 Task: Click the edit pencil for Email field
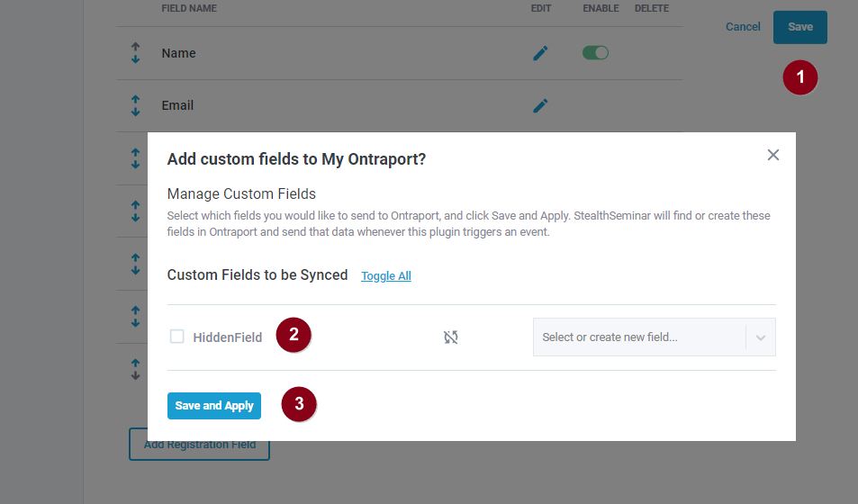pyautogui.click(x=540, y=105)
